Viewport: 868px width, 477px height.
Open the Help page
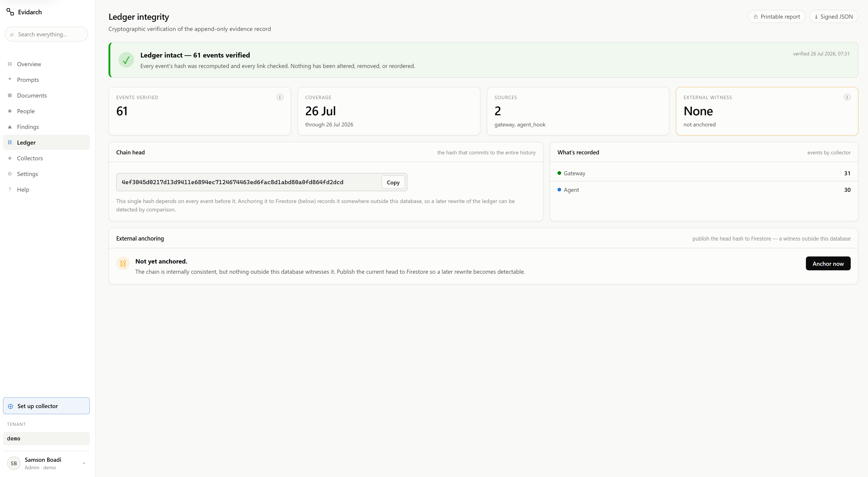[x=46, y=189]
